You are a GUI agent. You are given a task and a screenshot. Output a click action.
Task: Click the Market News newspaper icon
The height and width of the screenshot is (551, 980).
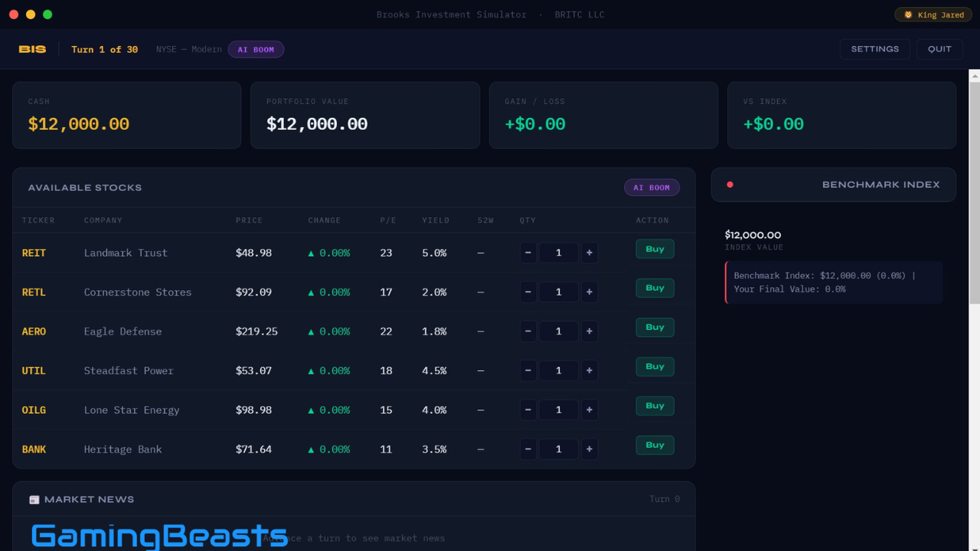coord(34,500)
